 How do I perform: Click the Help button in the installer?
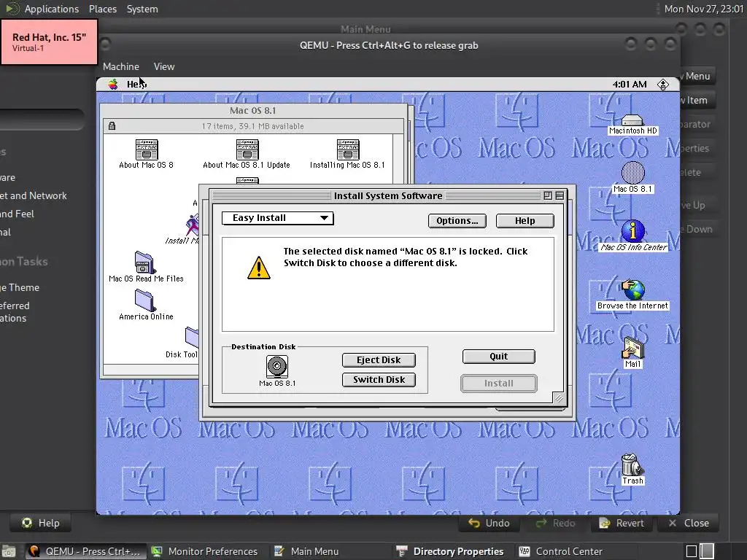525,220
